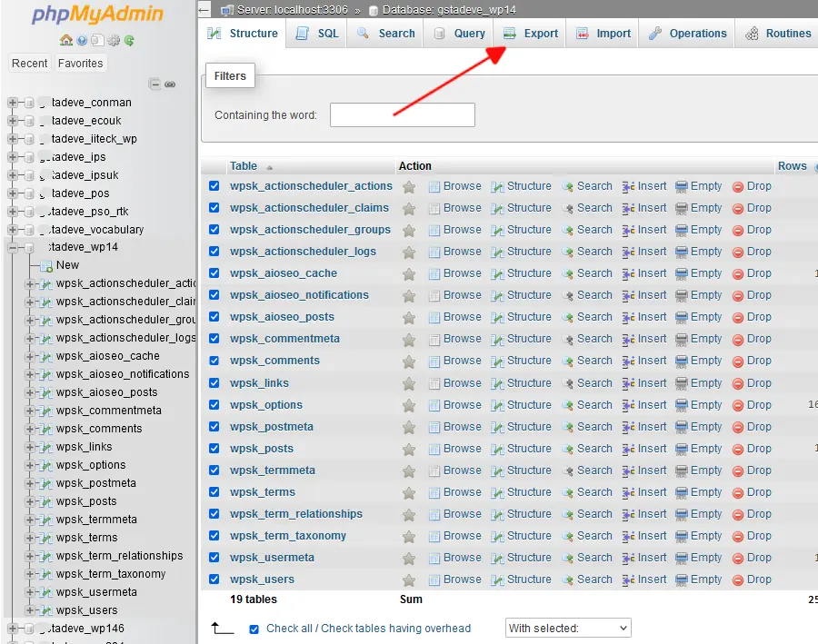Open navigation panel settings gear icon
818x644 pixels.
(114, 40)
